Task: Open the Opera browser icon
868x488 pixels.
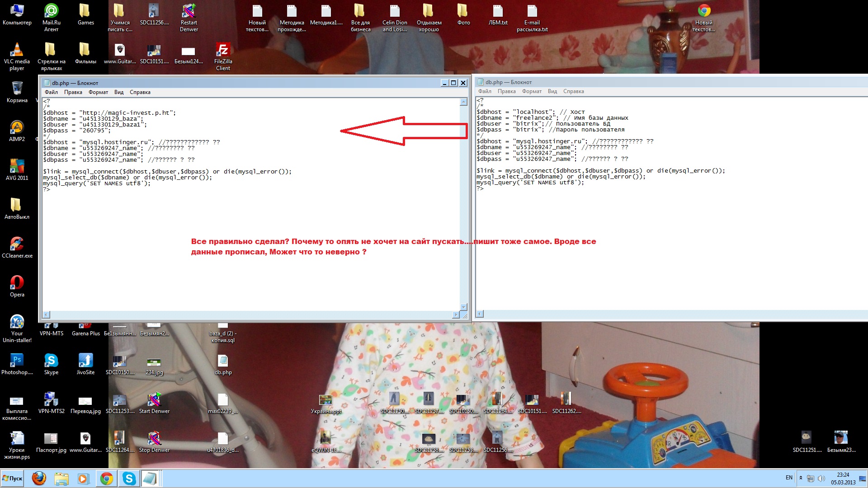Action: click(17, 284)
